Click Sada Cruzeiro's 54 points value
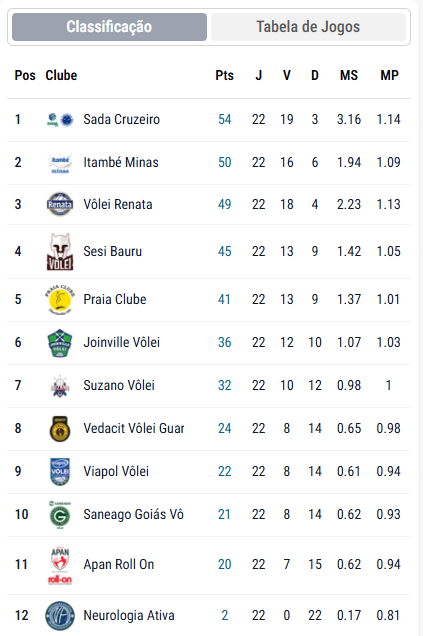The height and width of the screenshot is (636, 423). 225,120
